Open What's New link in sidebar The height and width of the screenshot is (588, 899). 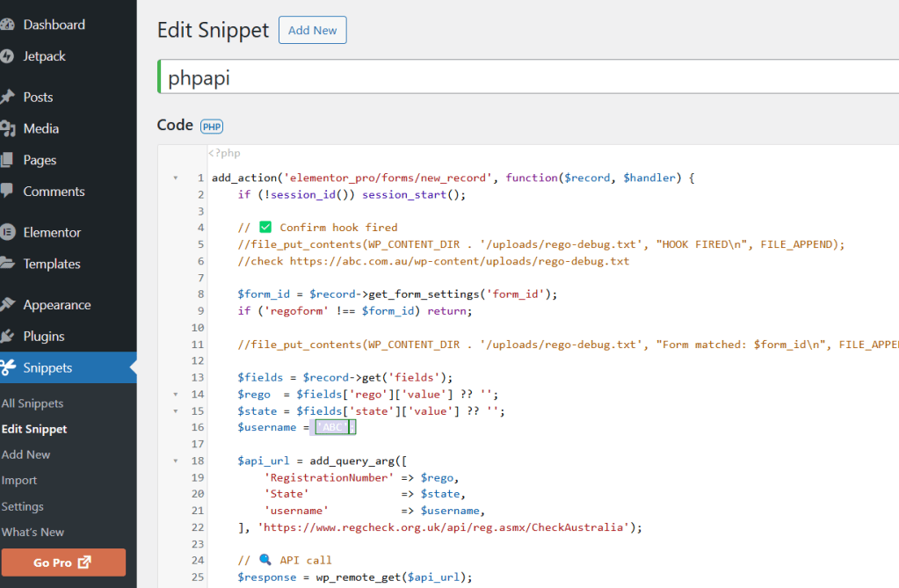[33, 532]
